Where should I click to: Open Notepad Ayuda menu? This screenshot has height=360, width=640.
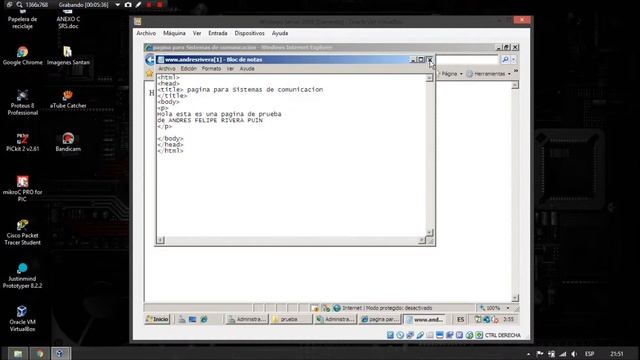click(x=247, y=69)
